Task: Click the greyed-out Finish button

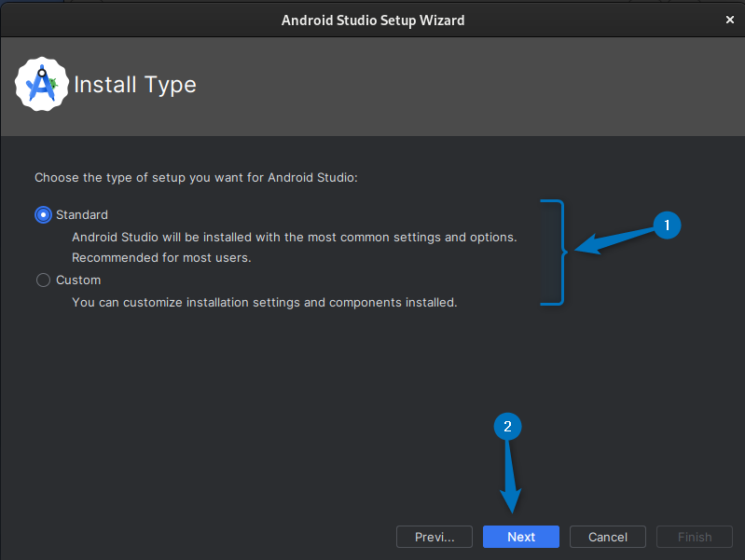Action: click(x=694, y=537)
